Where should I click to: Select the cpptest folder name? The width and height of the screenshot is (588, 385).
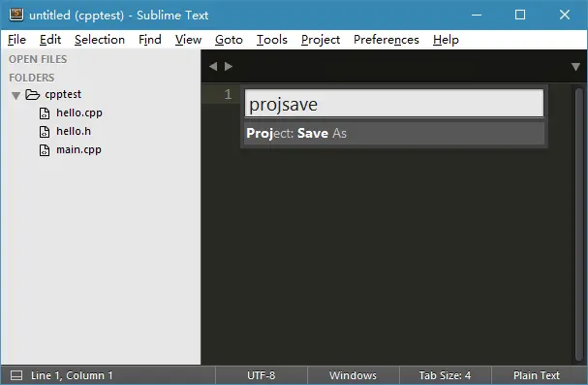click(x=63, y=94)
